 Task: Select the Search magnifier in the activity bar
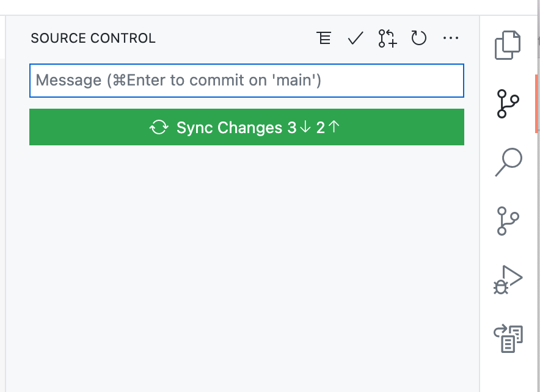click(507, 161)
